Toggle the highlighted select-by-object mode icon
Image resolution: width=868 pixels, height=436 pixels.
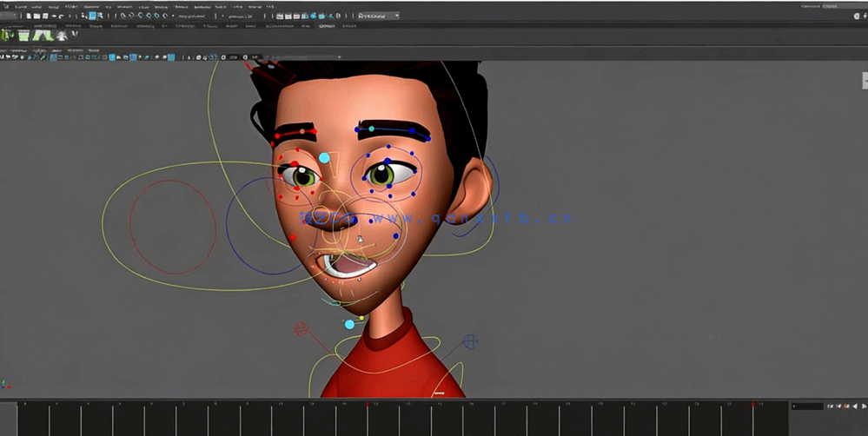point(92,16)
